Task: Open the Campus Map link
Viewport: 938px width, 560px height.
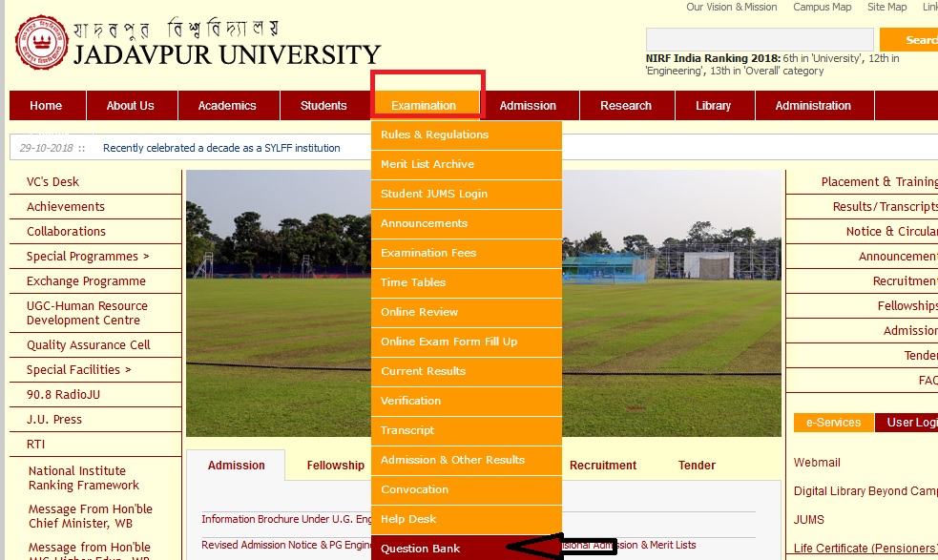Action: (822, 8)
